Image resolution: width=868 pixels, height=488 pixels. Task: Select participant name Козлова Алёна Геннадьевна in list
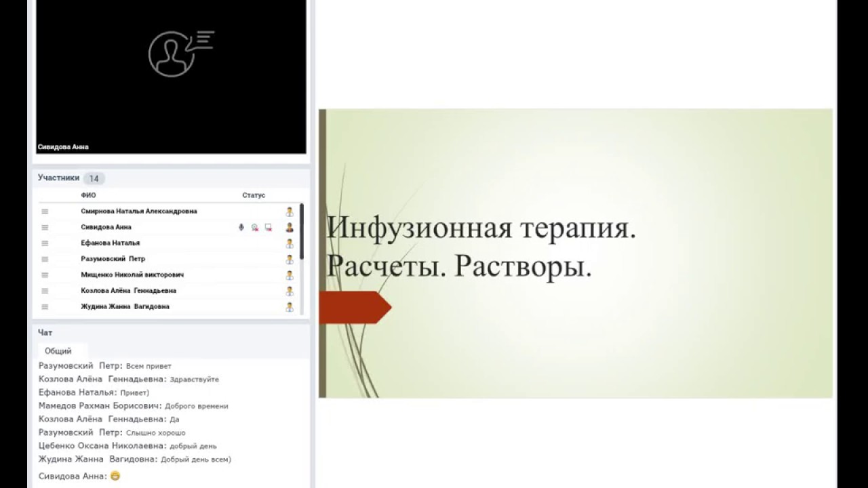[129, 291]
